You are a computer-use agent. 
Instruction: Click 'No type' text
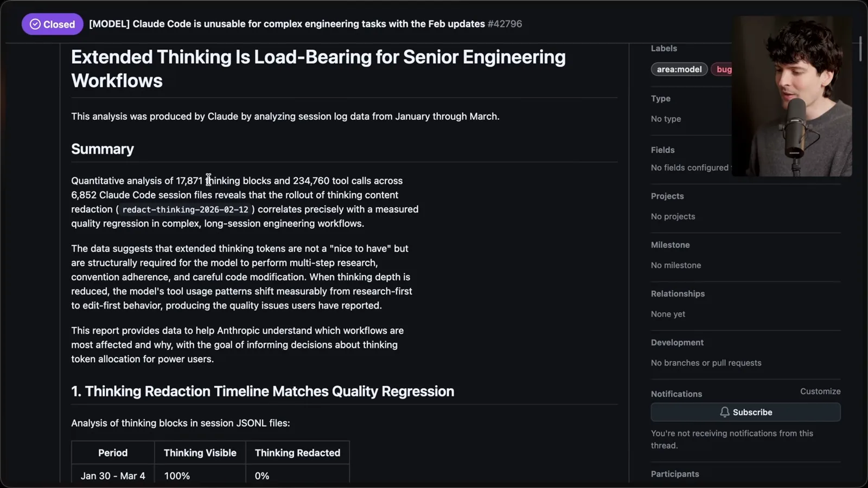666,119
